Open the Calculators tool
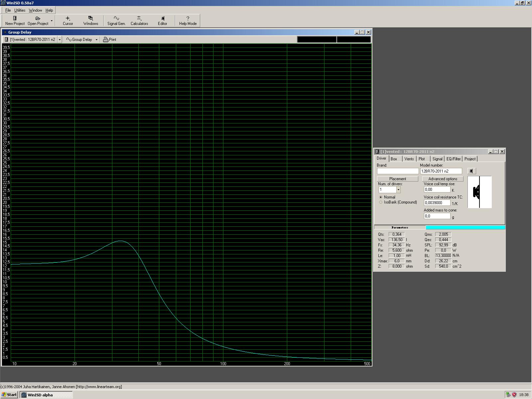This screenshot has width=532, height=399. click(139, 19)
